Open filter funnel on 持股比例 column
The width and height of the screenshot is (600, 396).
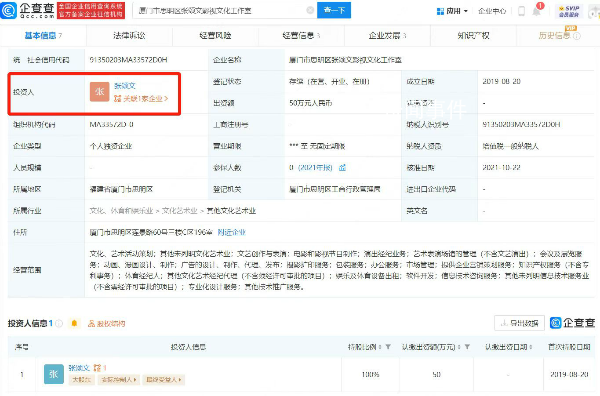[x=388, y=347]
